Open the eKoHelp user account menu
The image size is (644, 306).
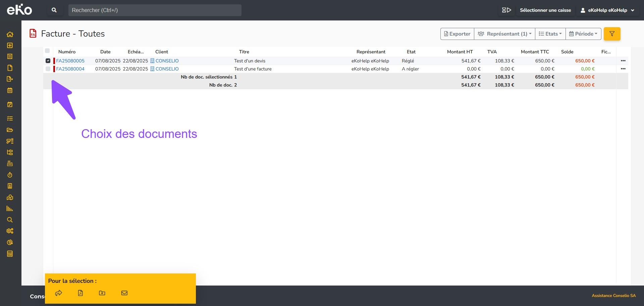(607, 10)
